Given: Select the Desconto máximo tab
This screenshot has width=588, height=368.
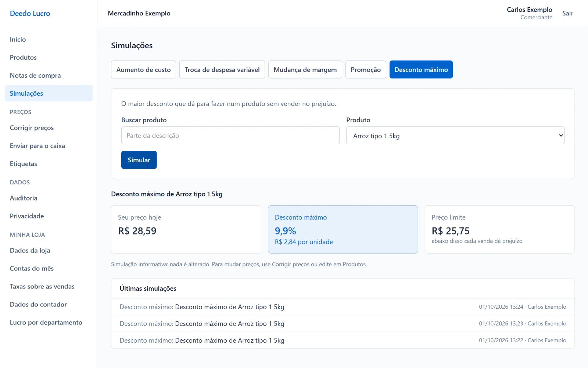Looking at the screenshot, I should pos(421,70).
